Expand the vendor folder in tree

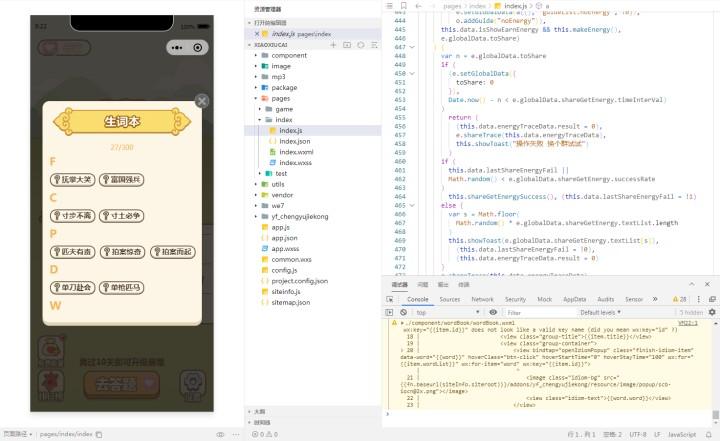[x=282, y=195]
